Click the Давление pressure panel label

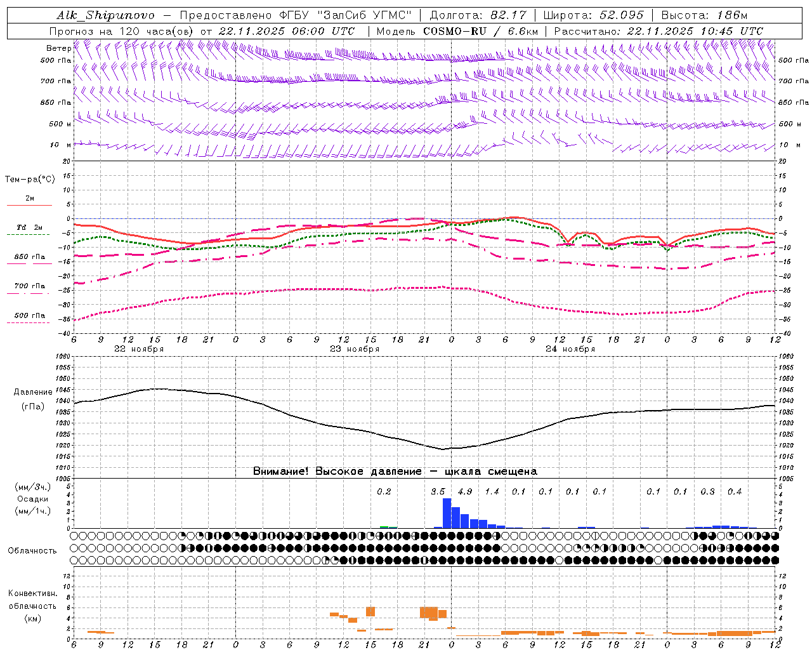point(33,392)
